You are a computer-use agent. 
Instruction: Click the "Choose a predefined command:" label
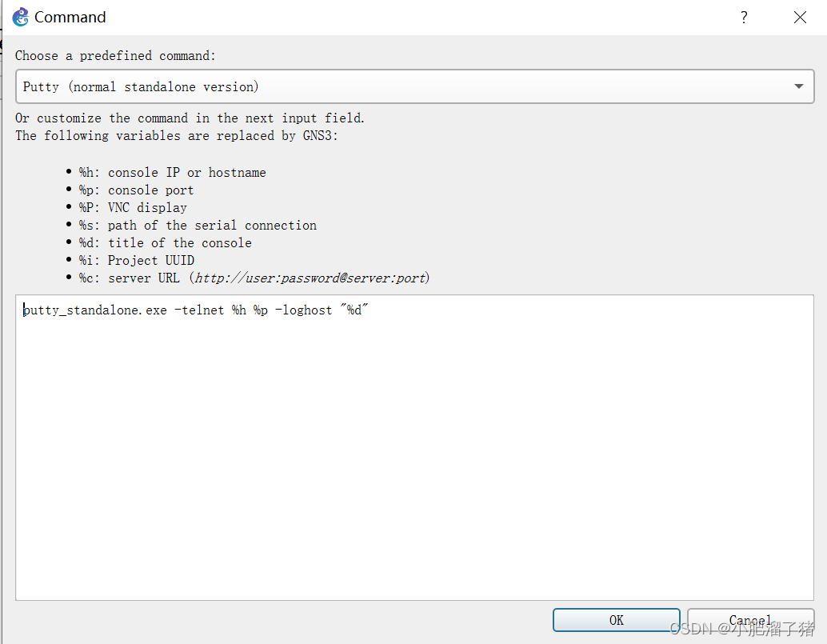click(116, 56)
